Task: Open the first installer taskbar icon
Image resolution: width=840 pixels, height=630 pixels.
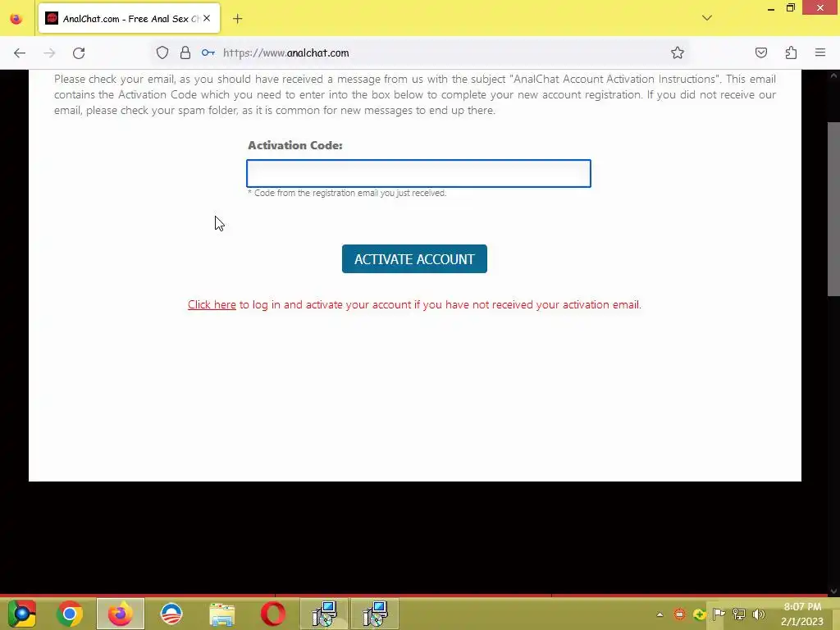Action: pos(325,614)
